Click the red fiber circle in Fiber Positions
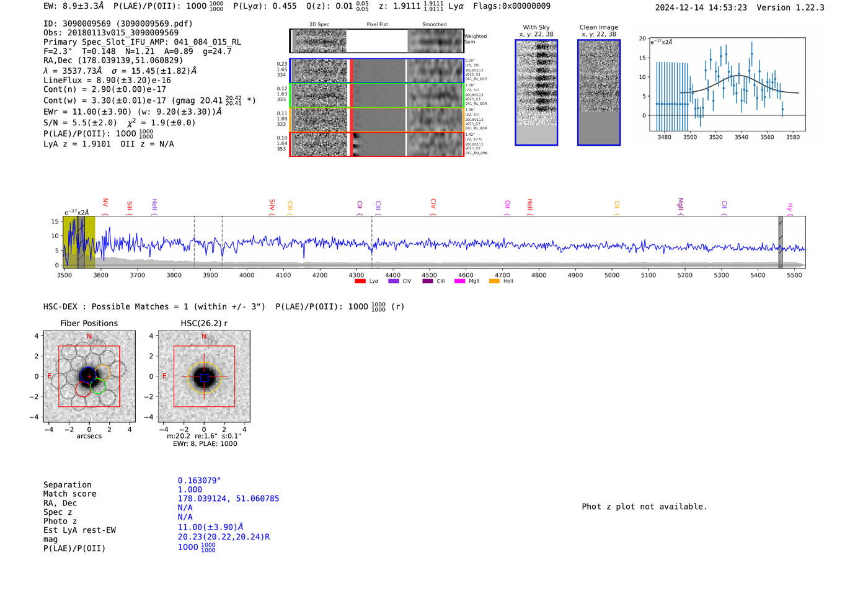This screenshot has width=868, height=591. pos(83,389)
